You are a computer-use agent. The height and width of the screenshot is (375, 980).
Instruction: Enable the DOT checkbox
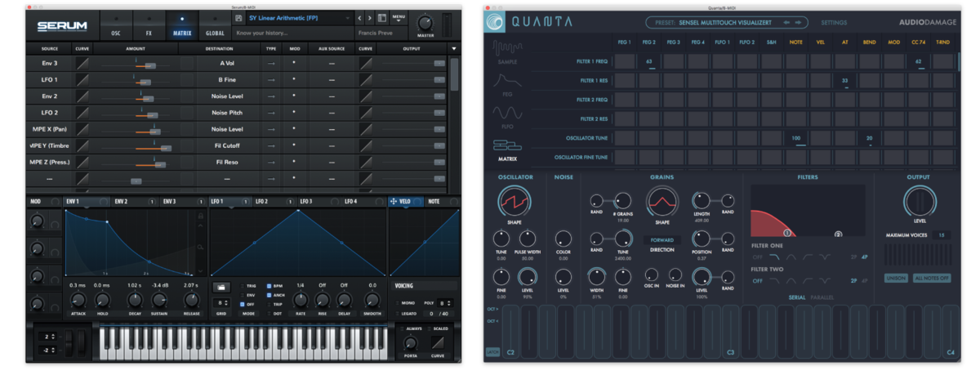(269, 314)
